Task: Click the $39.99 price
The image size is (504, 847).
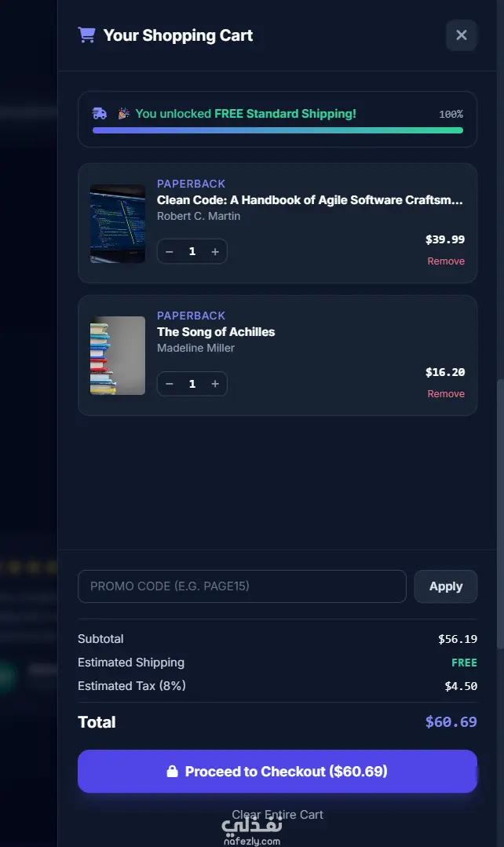Action: pos(445,239)
